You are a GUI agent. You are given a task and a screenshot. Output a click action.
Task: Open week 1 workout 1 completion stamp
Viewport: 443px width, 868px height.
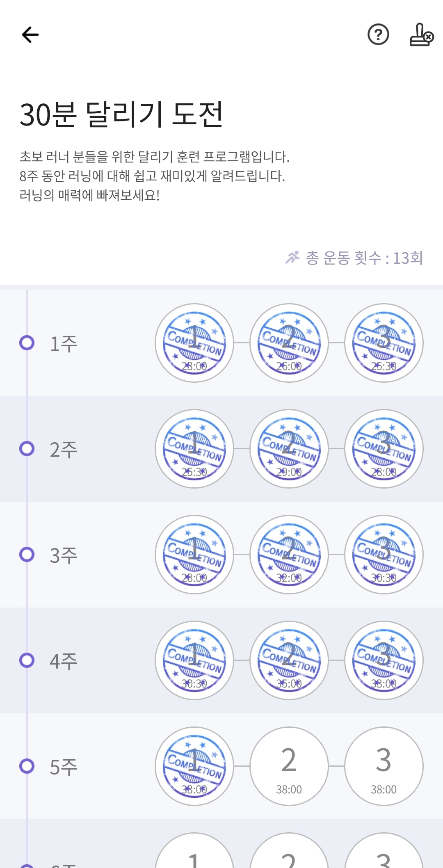click(x=194, y=343)
